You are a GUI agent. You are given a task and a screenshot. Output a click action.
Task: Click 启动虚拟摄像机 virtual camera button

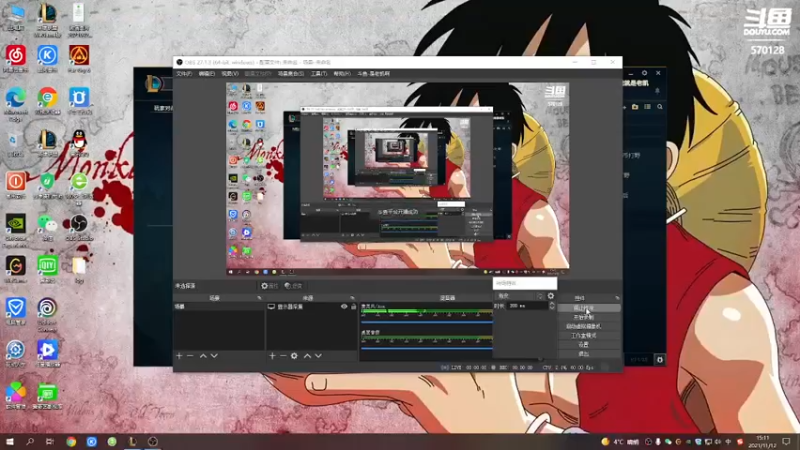(589, 327)
